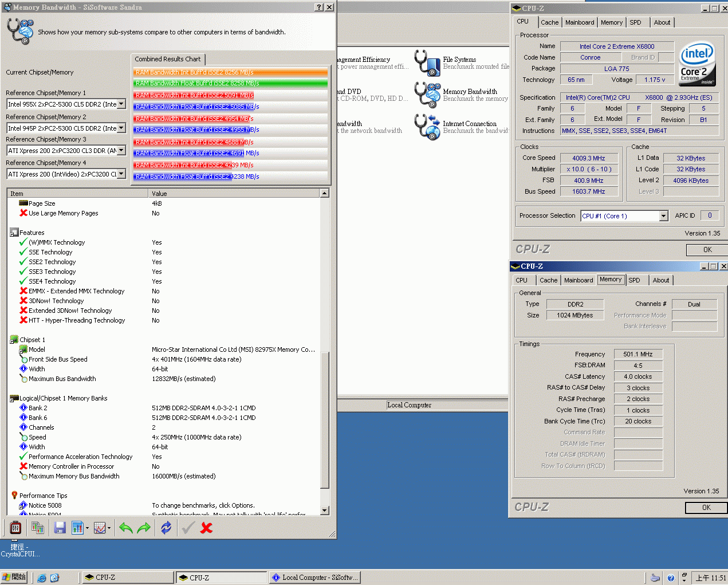Expand the dropdown arrow beside the line graph icon
728x585 pixels.
[109, 528]
